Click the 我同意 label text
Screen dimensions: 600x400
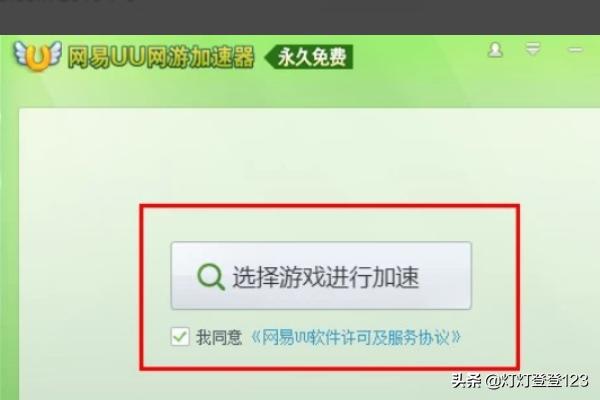[219, 338]
